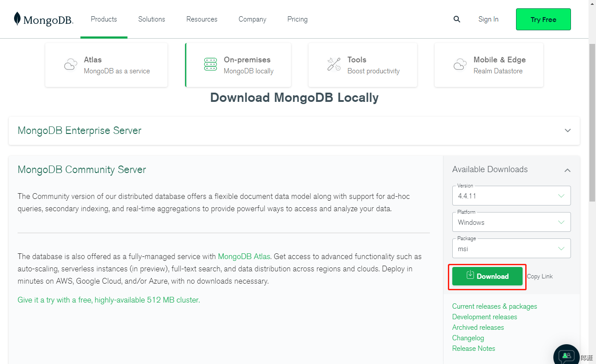Open the Products menu

pos(104,19)
